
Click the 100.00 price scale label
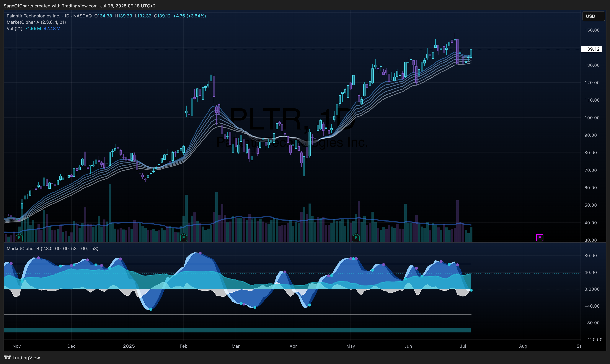tap(592, 118)
